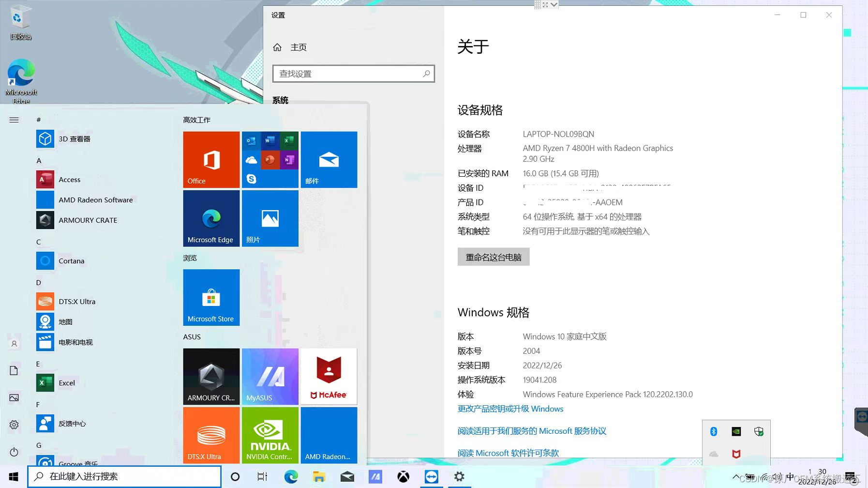
Task: Open the ARMOURY CR... tile
Action: (x=211, y=377)
